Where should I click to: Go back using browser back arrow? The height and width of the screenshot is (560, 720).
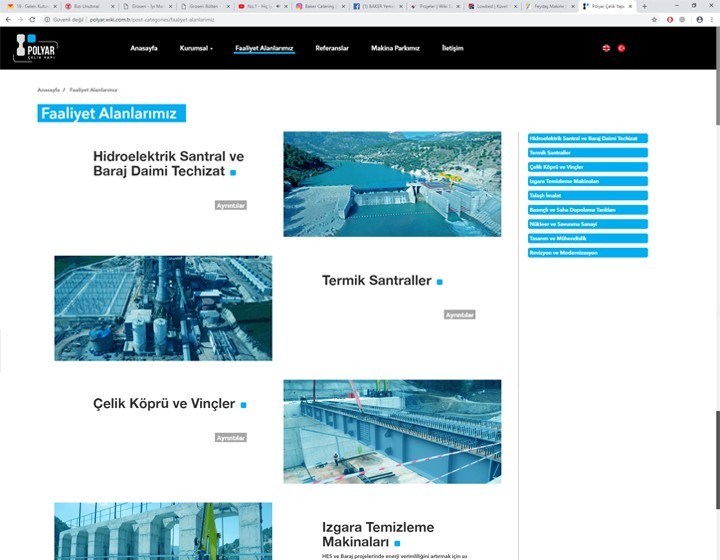pyautogui.click(x=8, y=20)
